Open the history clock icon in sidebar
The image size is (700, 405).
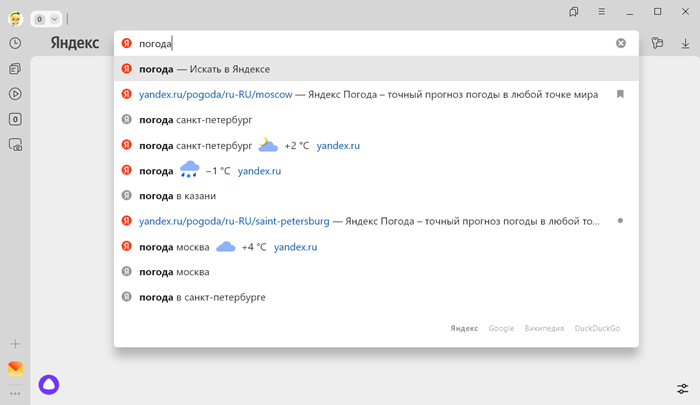15,43
